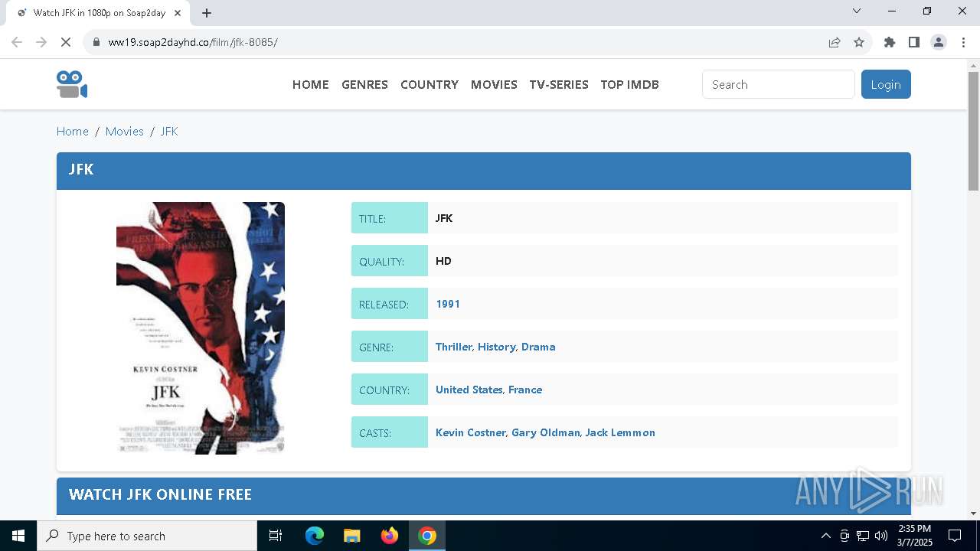Screen dimensions: 980x551
Task: Go back to previous page
Action: point(17,42)
